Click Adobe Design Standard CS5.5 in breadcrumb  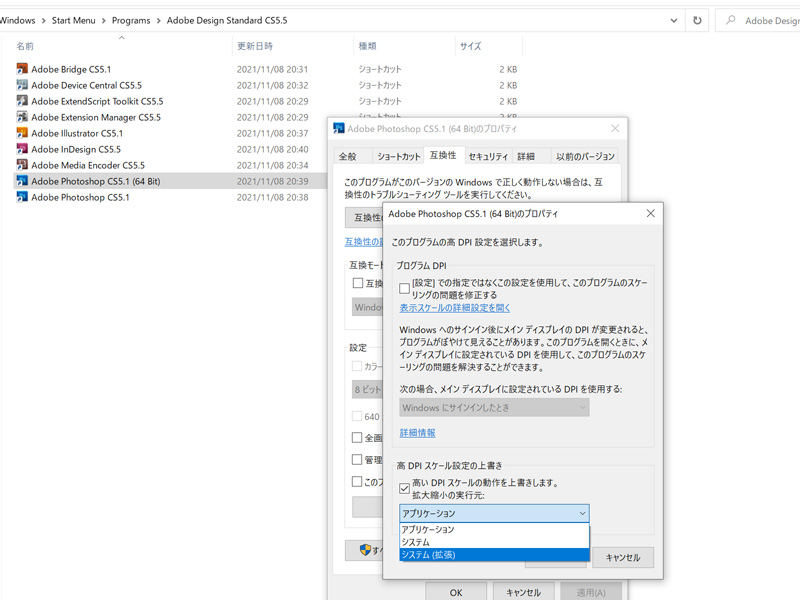[227, 20]
